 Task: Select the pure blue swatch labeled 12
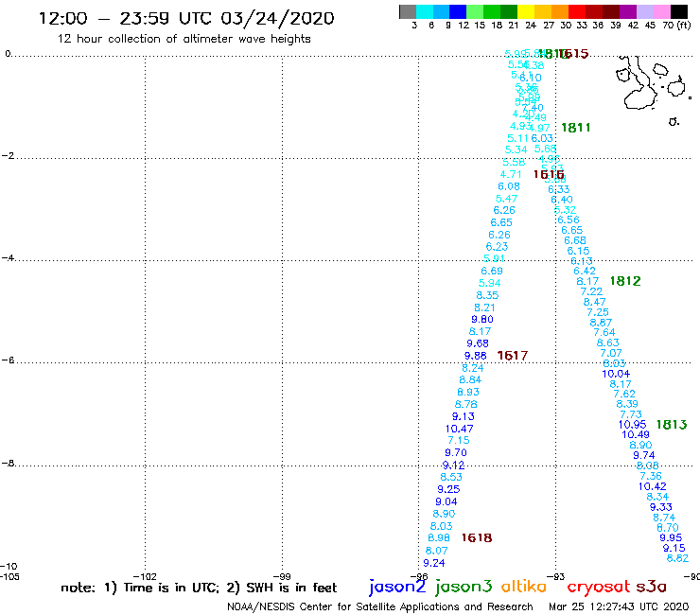click(x=458, y=11)
